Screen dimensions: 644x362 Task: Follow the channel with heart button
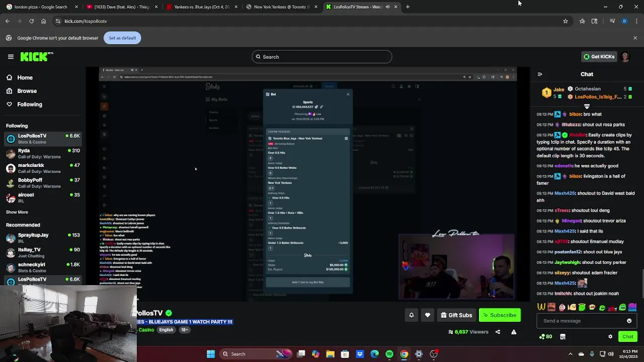[x=428, y=315]
